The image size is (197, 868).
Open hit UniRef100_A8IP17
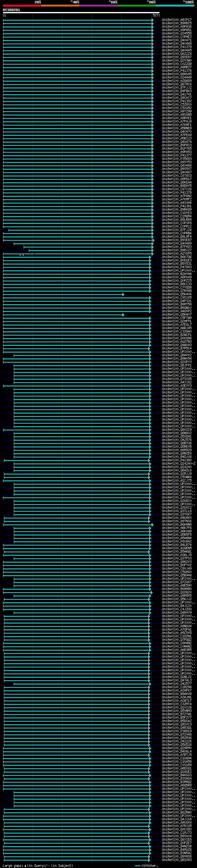177,20
